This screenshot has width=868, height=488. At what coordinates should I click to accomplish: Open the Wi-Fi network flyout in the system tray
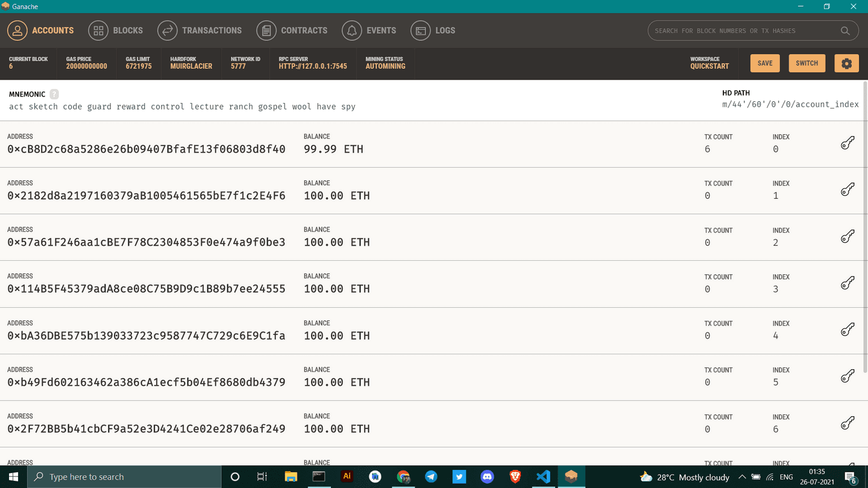point(770,477)
